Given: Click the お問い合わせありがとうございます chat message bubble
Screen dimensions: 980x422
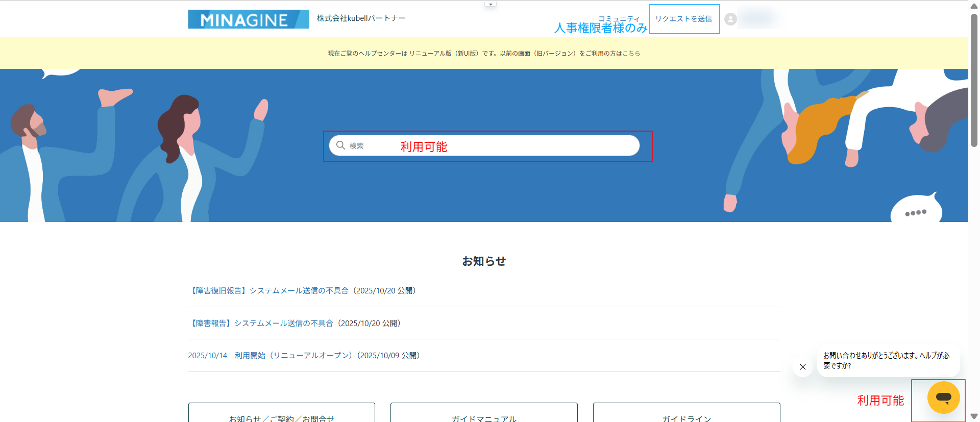Looking at the screenshot, I should [x=888, y=361].
